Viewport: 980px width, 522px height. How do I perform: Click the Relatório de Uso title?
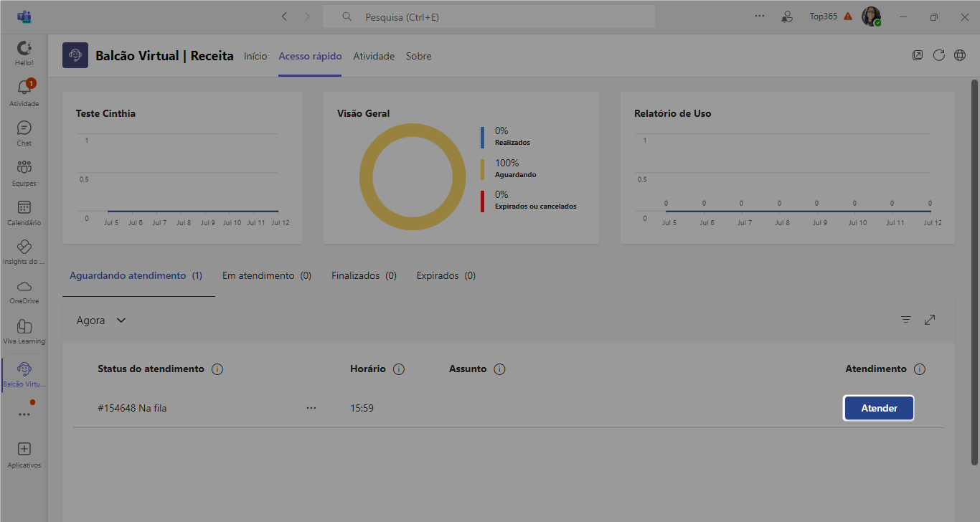click(x=673, y=113)
